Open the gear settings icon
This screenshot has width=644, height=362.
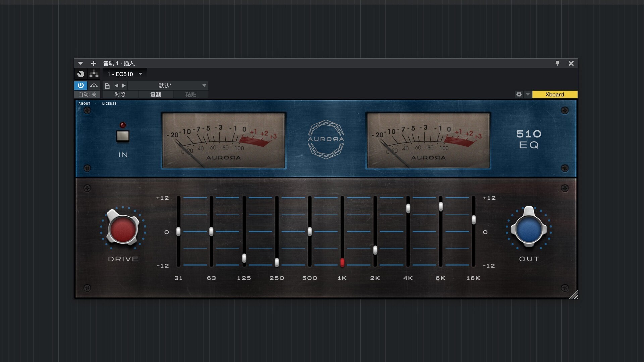point(519,94)
